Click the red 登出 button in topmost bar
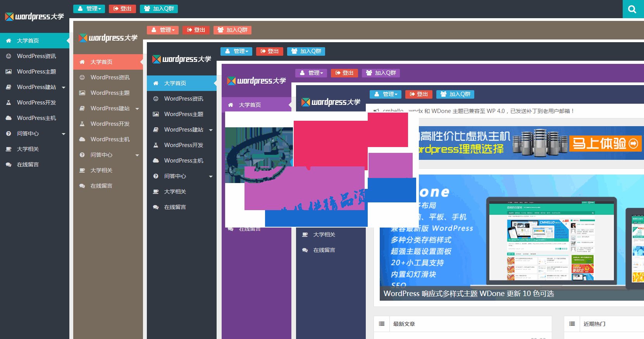This screenshot has width=644, height=339. tap(122, 9)
